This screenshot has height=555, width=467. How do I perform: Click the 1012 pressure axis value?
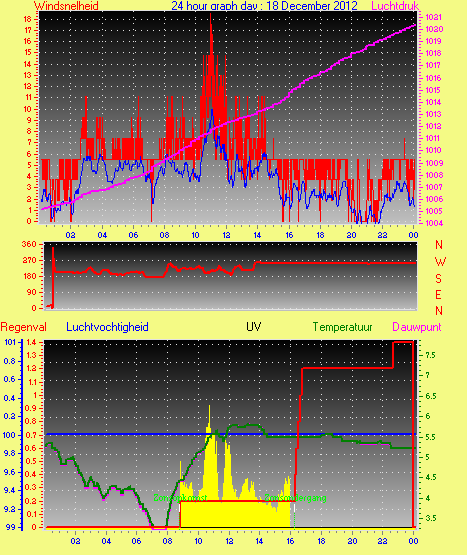click(433, 126)
